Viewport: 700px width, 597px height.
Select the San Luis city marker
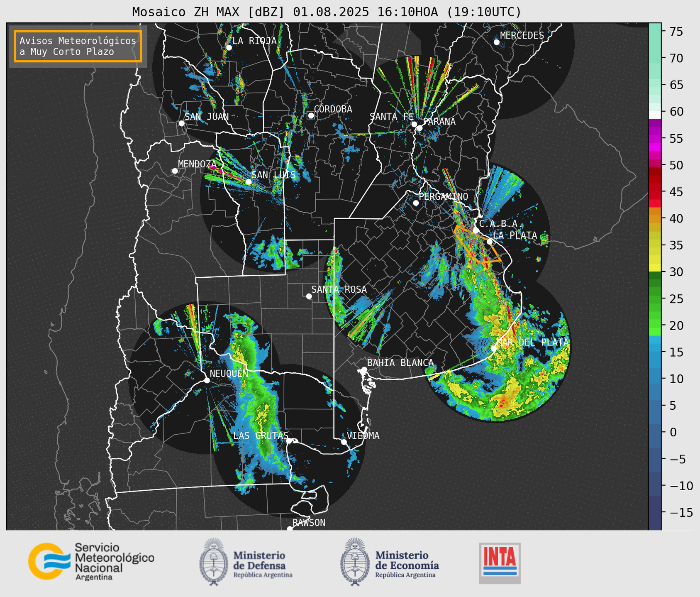[249, 182]
